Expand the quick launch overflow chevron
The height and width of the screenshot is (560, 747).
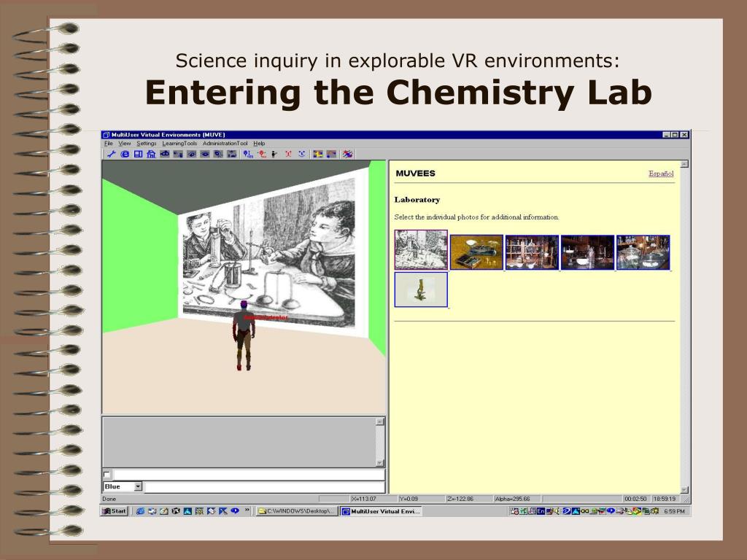pos(247,510)
